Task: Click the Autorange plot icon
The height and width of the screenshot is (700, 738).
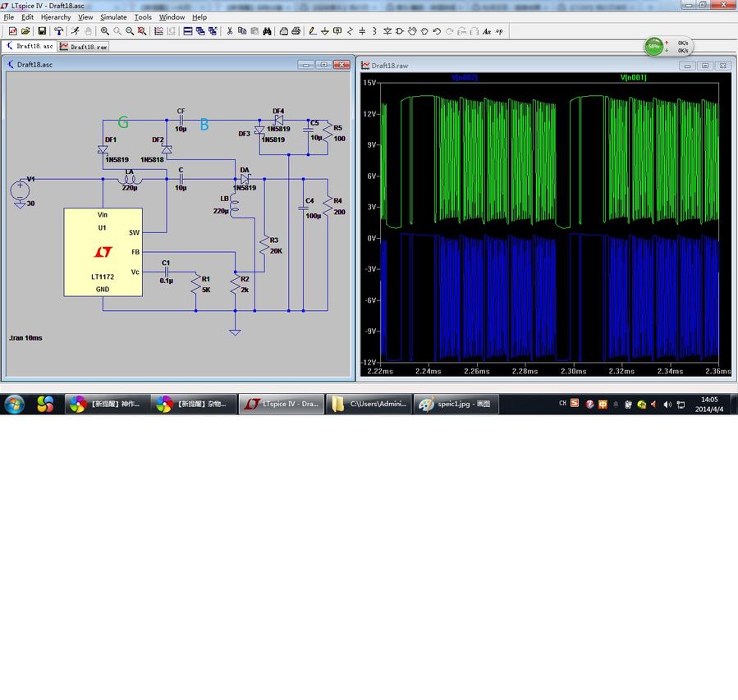Action: coord(158,31)
